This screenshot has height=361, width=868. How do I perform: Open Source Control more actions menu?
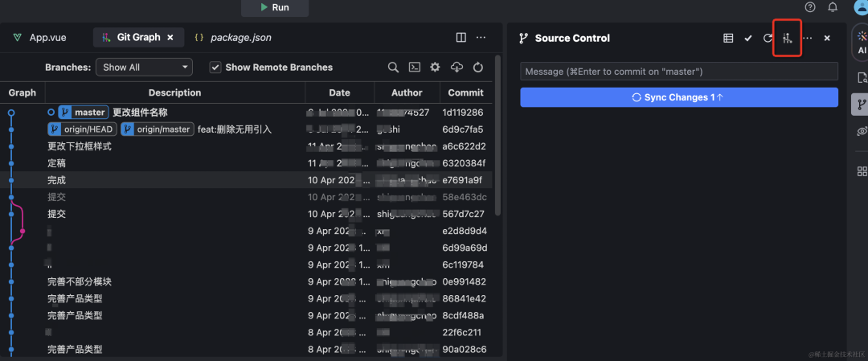pyautogui.click(x=808, y=38)
